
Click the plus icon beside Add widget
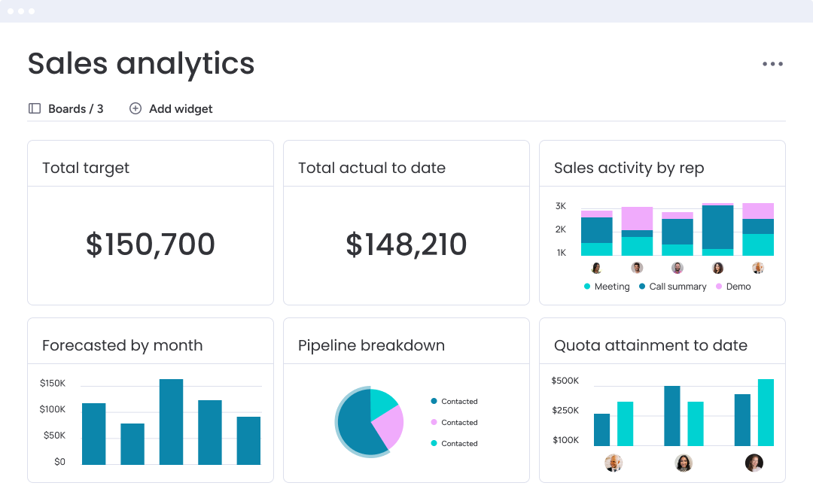point(135,108)
